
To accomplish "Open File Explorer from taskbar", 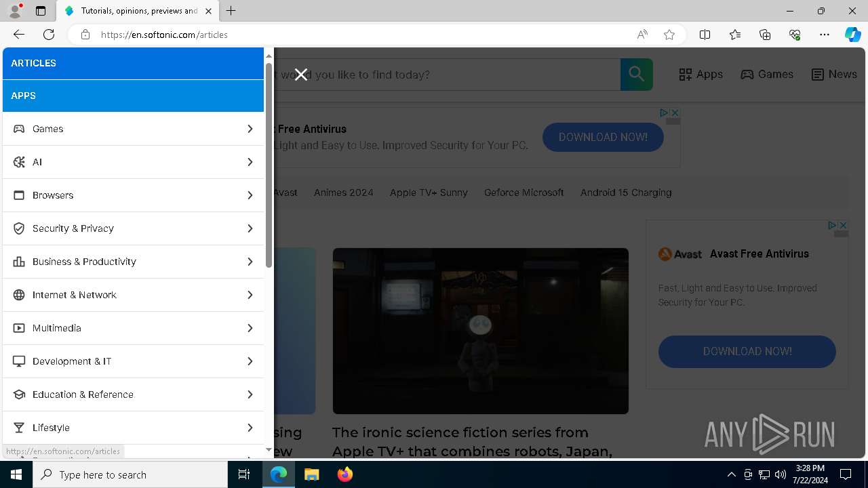I will pyautogui.click(x=311, y=474).
